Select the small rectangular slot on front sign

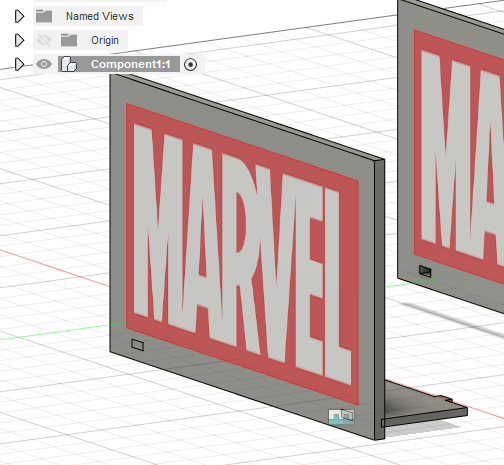[x=137, y=345]
